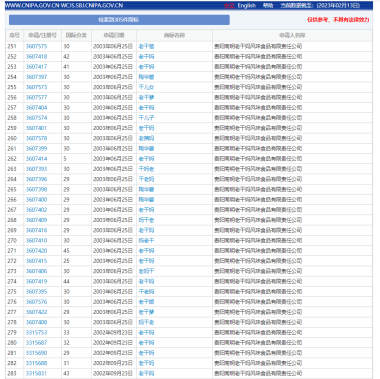Open registration number 3607420
The height and width of the screenshot is (379, 380).
[37, 251]
